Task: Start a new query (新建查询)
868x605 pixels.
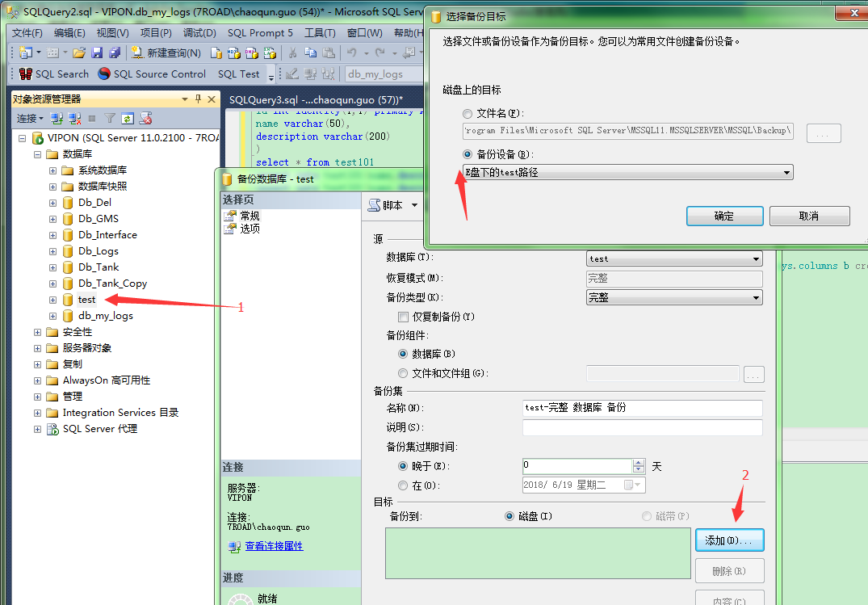Action: 166,53
